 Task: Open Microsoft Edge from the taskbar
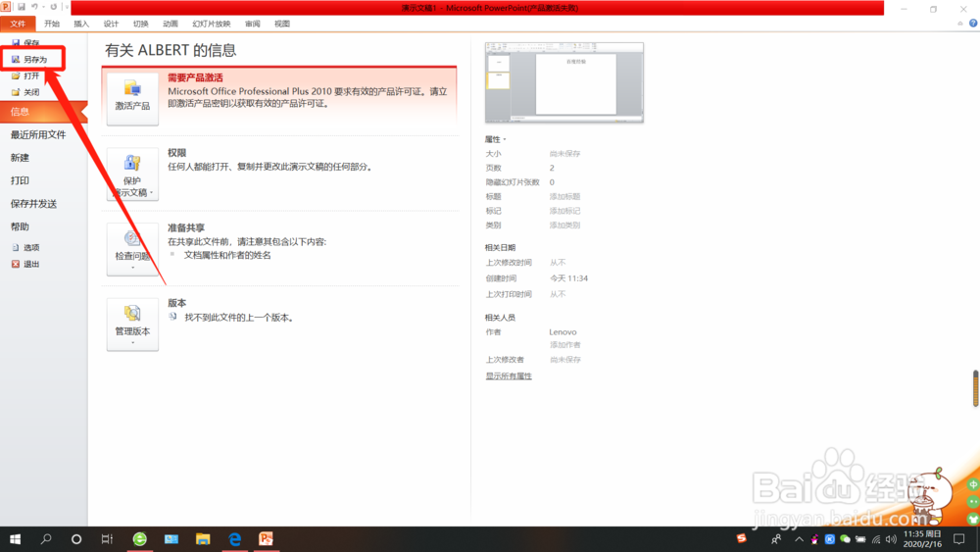(234, 539)
